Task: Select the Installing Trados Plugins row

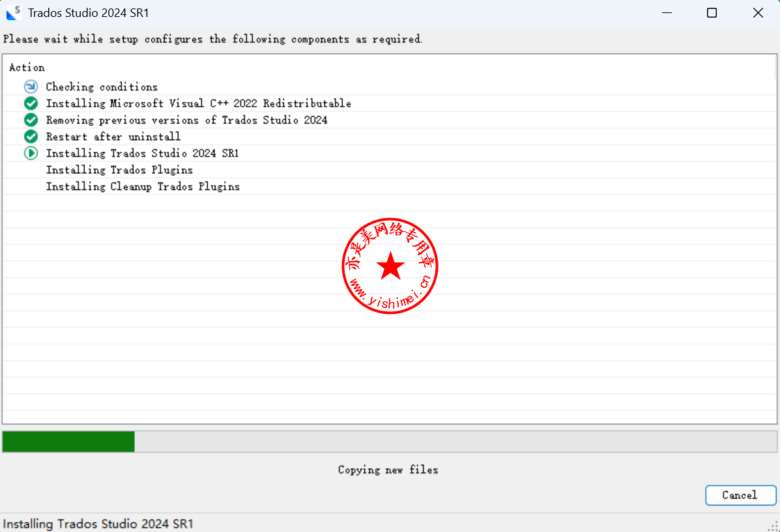Action: click(x=119, y=170)
